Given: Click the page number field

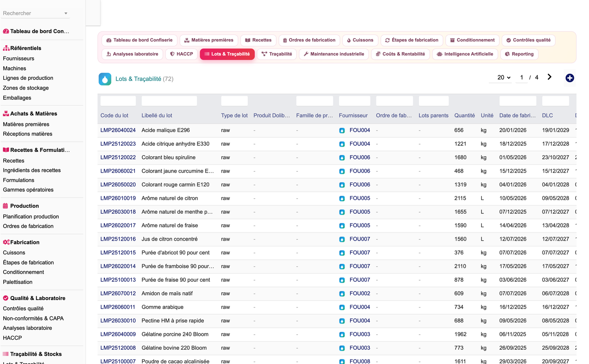Looking at the screenshot, I should tap(521, 77).
